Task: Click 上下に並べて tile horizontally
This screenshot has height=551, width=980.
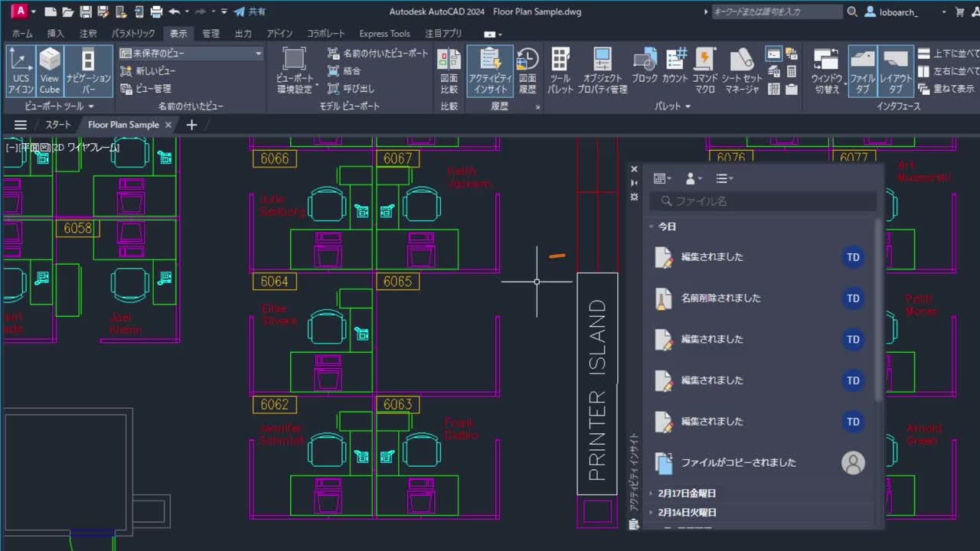Action: tap(949, 54)
